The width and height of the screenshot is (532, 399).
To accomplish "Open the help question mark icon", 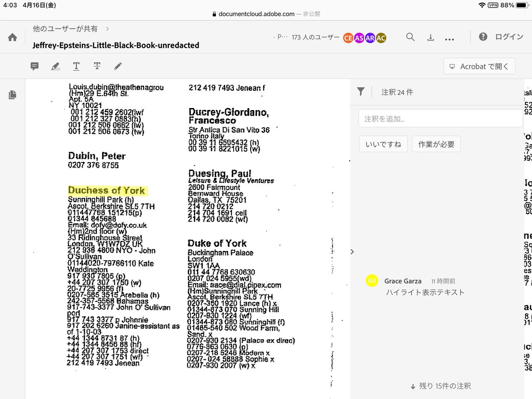I will 483,37.
